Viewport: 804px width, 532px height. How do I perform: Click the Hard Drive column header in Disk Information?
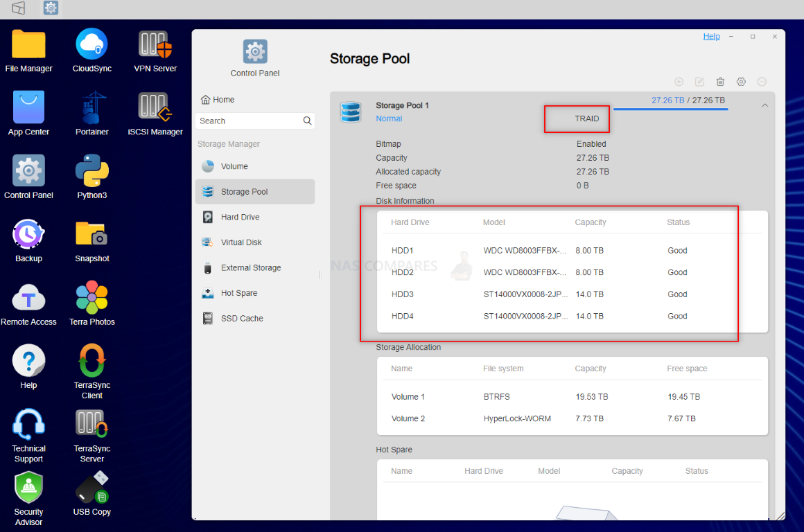(410, 222)
